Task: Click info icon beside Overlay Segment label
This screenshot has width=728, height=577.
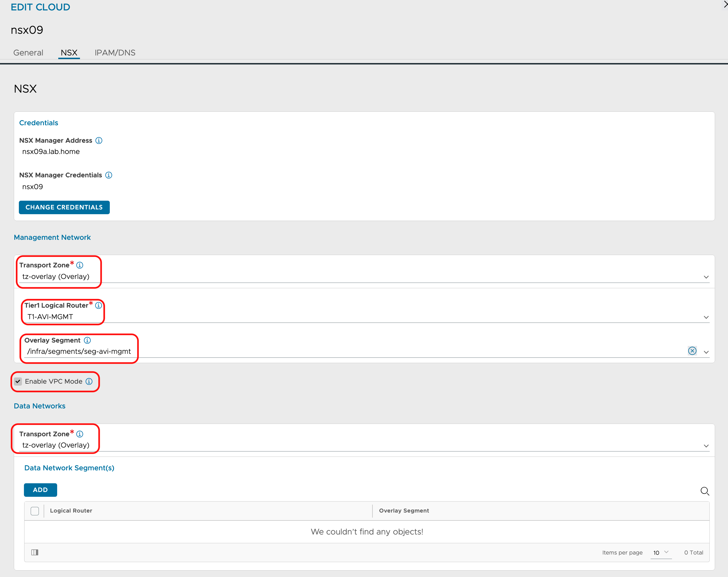Action: tap(87, 340)
